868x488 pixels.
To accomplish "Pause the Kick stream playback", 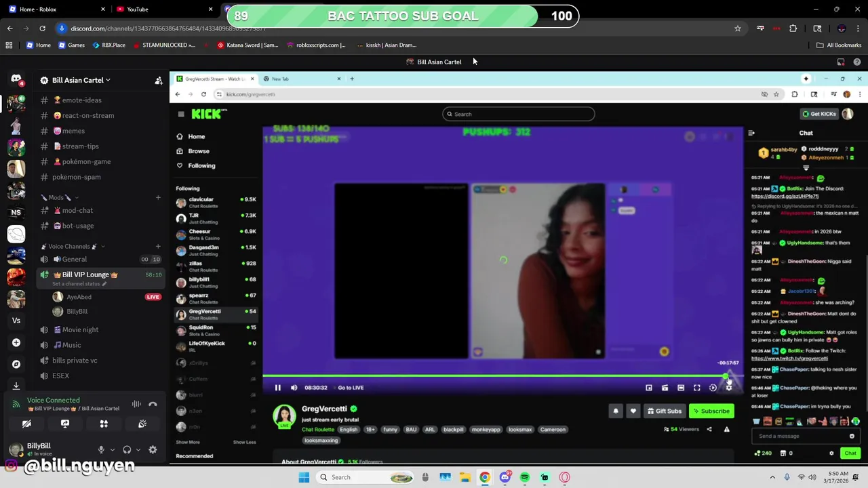I will coord(277,388).
